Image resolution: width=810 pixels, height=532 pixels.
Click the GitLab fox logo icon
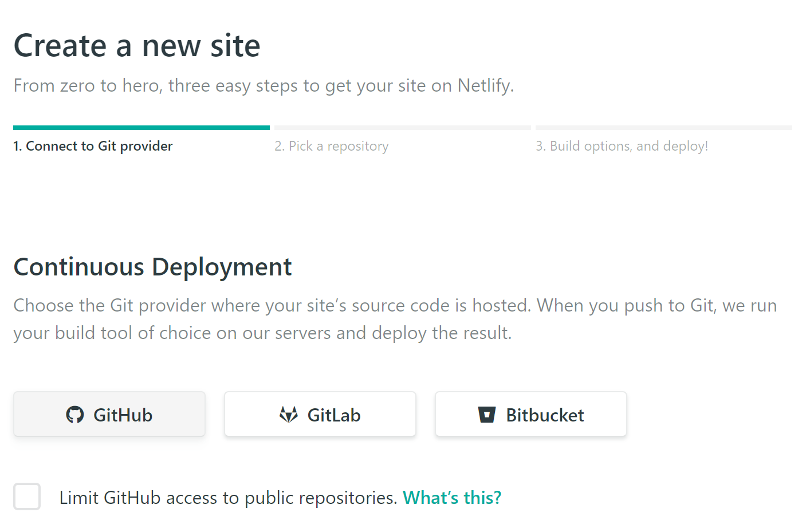coord(289,415)
